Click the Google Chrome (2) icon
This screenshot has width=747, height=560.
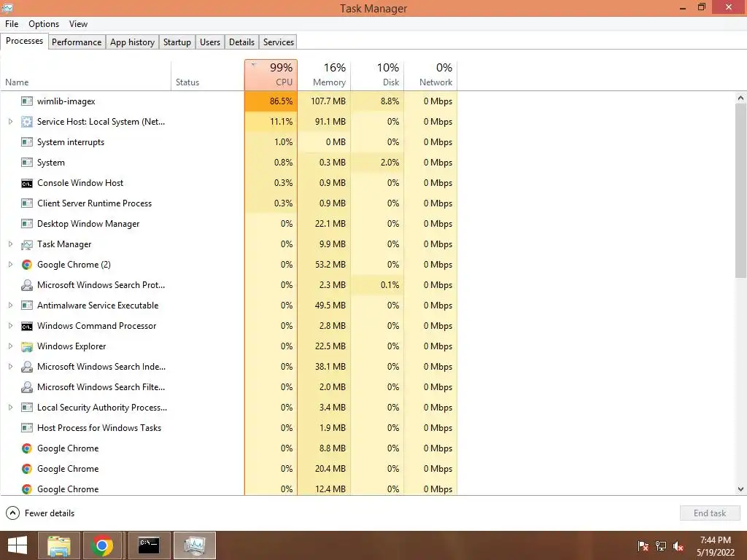tap(27, 265)
